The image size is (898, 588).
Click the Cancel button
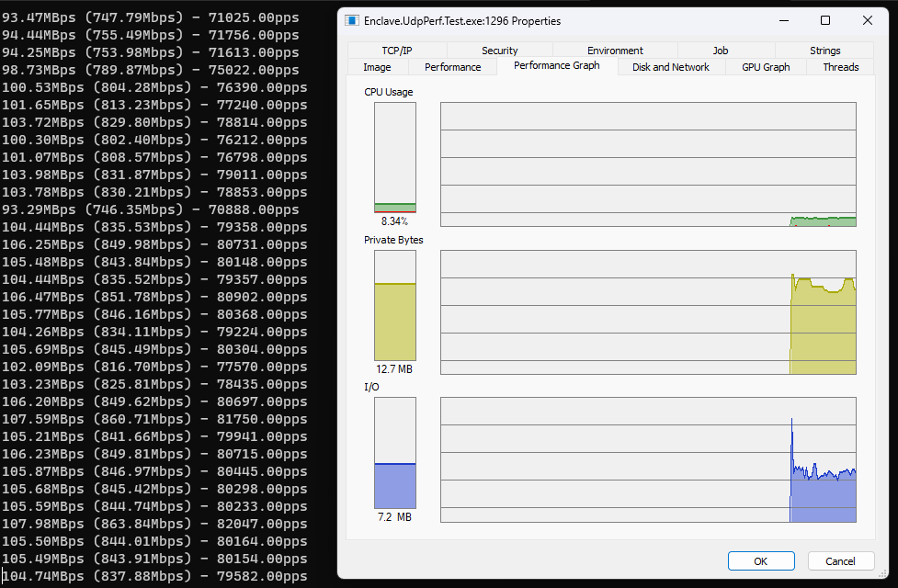840,561
